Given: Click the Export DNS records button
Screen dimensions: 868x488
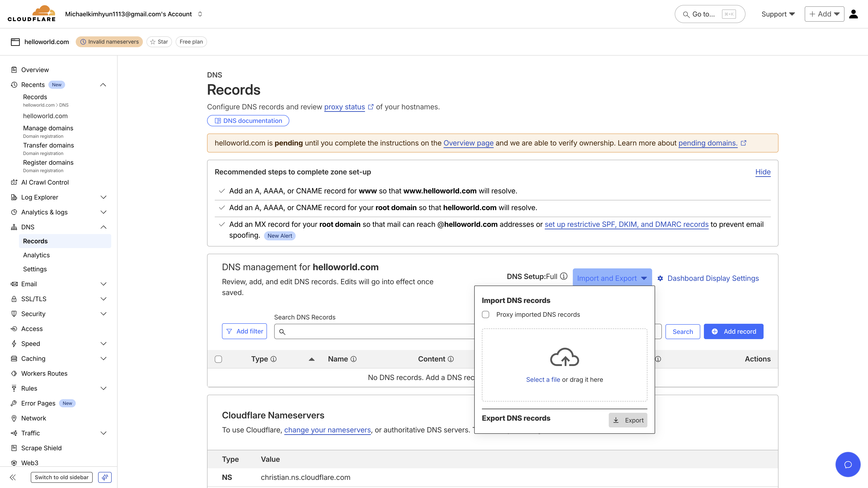Looking at the screenshot, I should click(628, 420).
